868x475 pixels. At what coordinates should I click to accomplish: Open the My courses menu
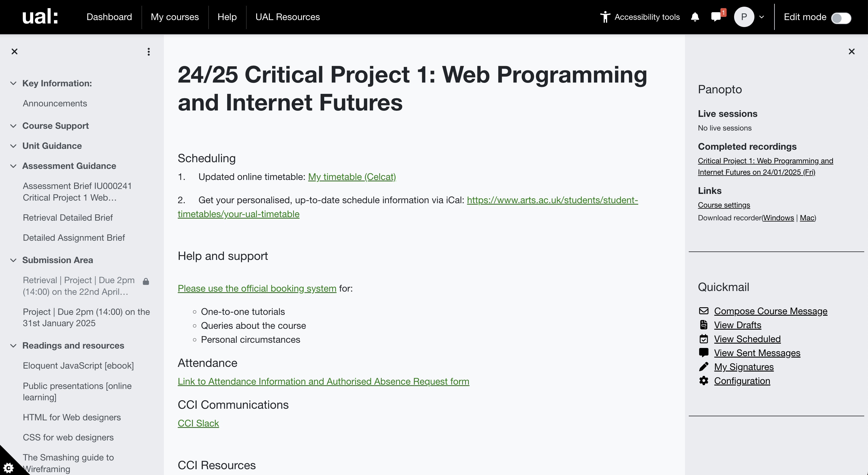point(175,17)
